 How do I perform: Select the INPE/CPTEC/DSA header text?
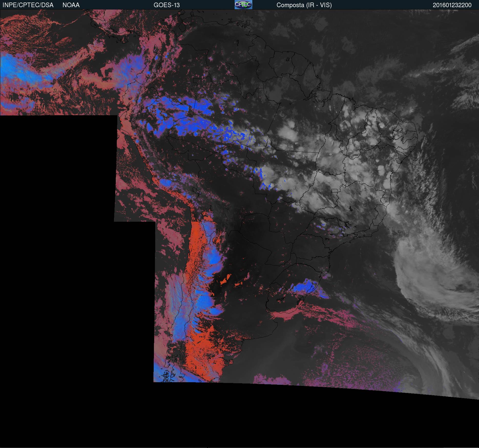pyautogui.click(x=28, y=5)
